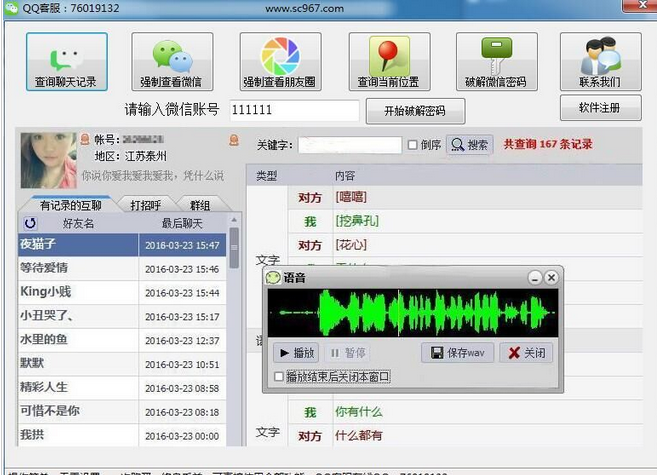The image size is (657, 475).
Task: Click the user icon before 帐号
Action: point(85,139)
